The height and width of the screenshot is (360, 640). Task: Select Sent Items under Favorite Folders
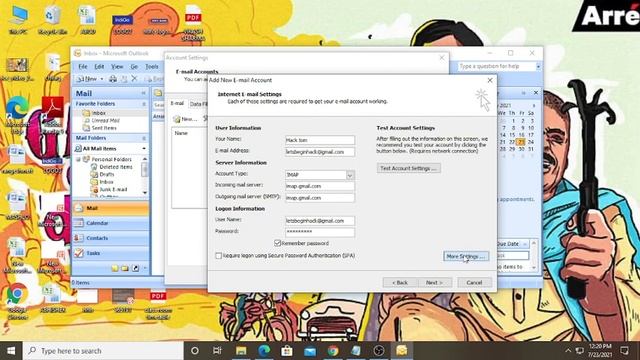click(x=104, y=128)
